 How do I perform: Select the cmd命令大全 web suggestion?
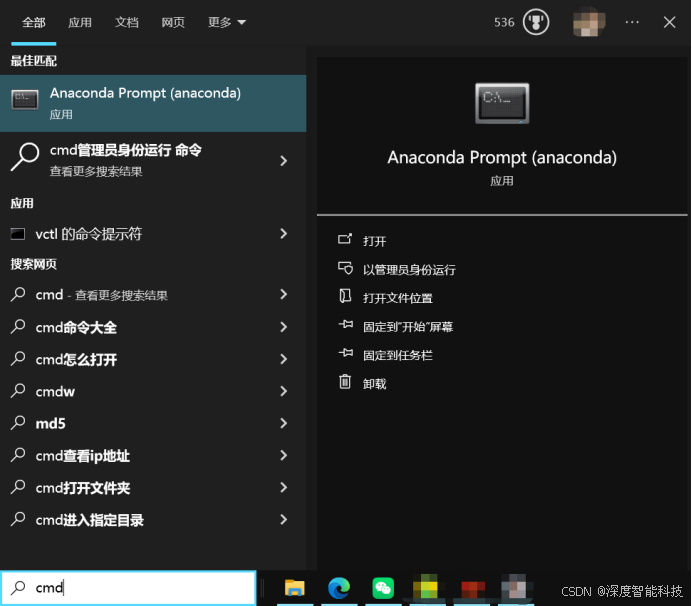(x=76, y=327)
